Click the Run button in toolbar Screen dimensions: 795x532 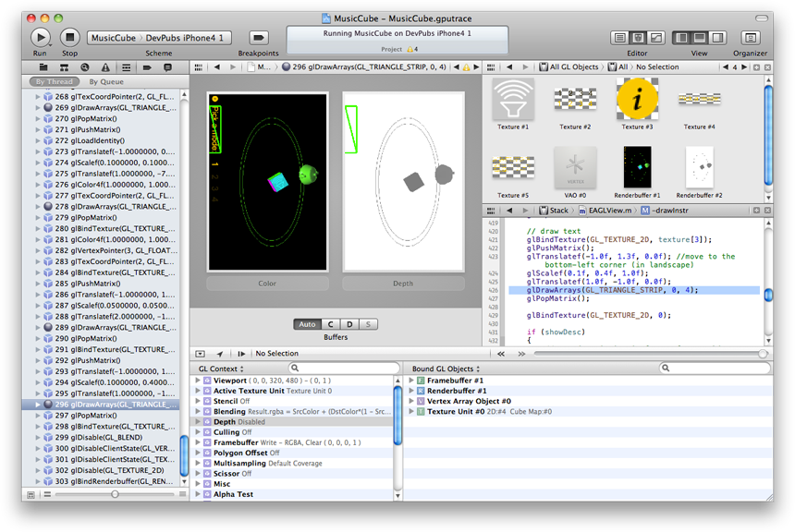41,37
